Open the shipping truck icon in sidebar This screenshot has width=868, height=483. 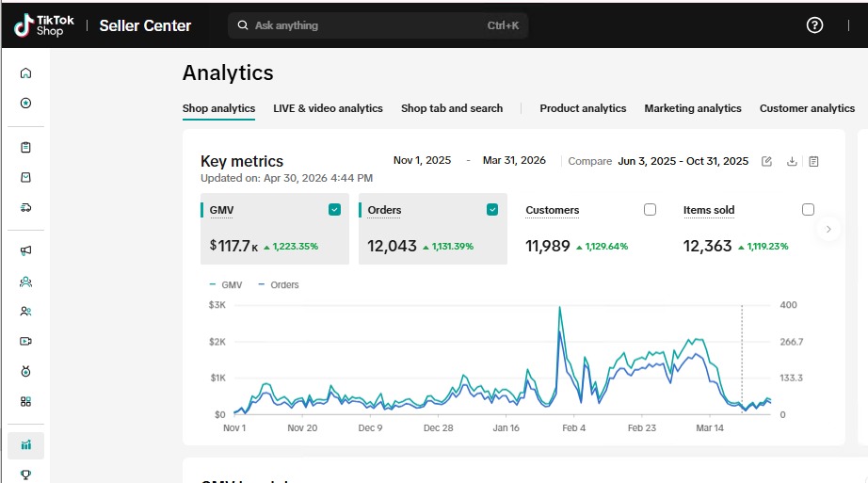[x=25, y=207]
